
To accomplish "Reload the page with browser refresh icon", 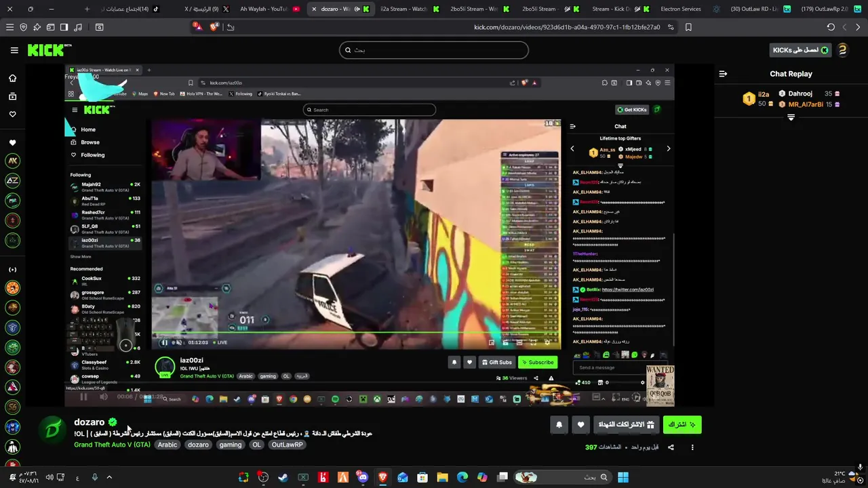I will pos(831,27).
